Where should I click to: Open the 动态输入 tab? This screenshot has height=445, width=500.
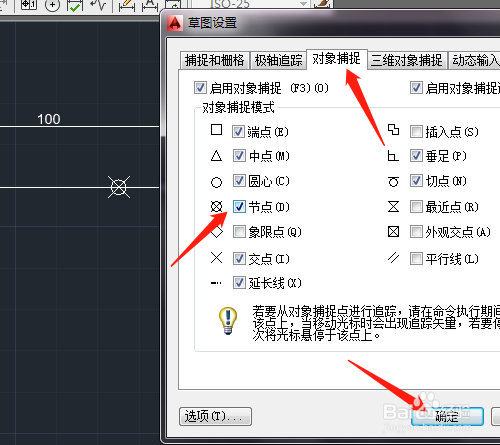[x=475, y=60]
